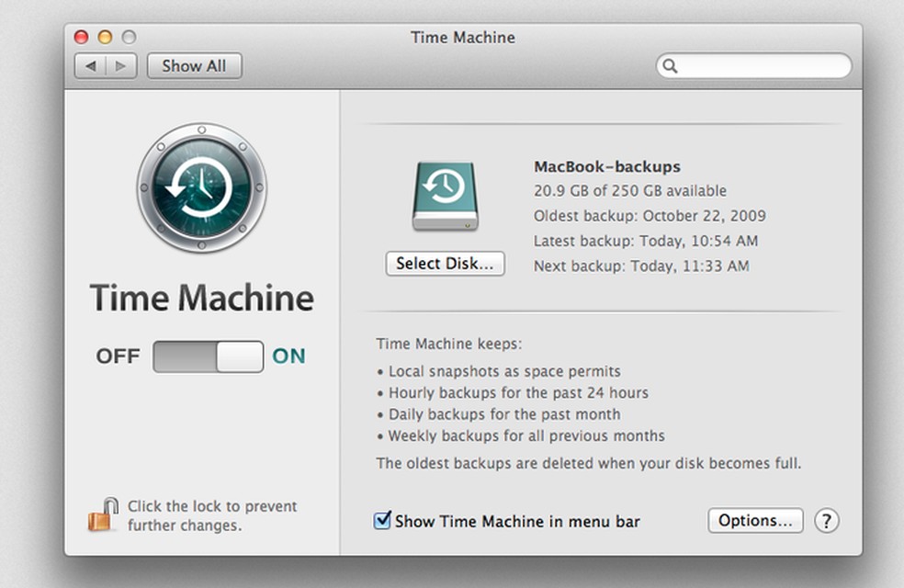Click the yellow minimize button
The width and height of the screenshot is (904, 588).
coord(106,37)
